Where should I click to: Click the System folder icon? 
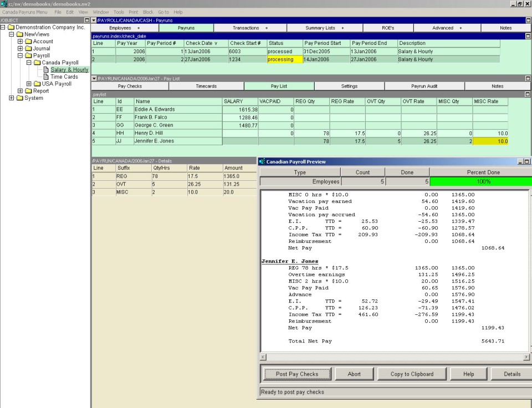coord(20,99)
